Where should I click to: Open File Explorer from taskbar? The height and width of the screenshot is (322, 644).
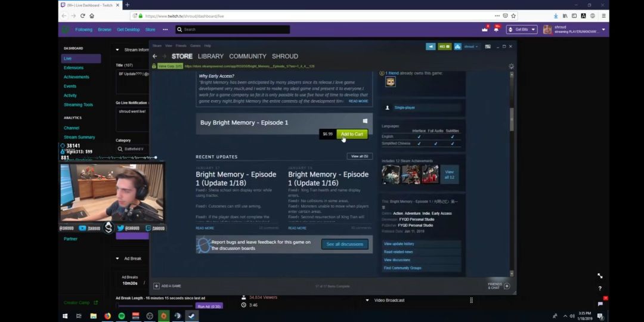pyautogui.click(x=93, y=316)
